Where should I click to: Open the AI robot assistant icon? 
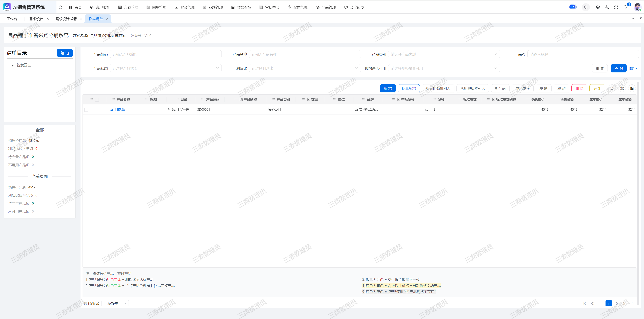[573, 7]
